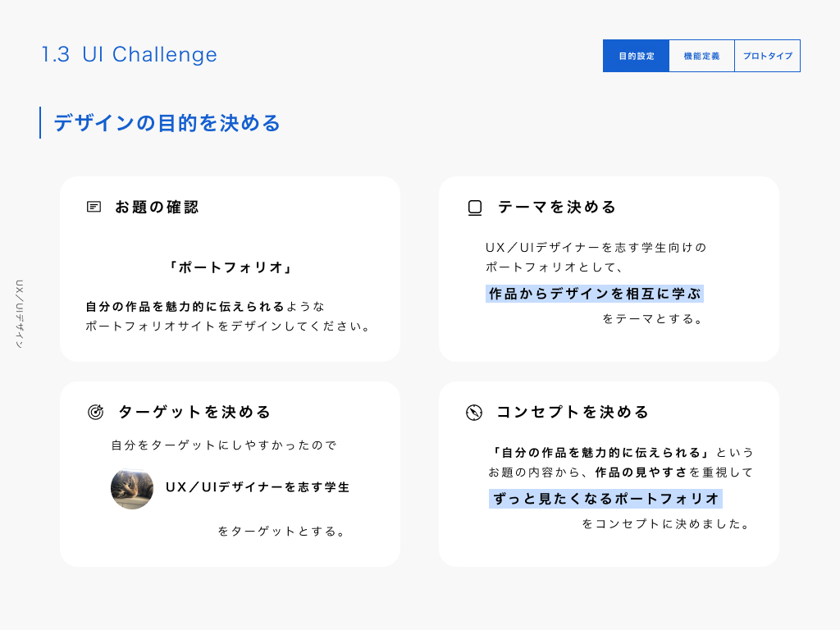Viewport: 840px width, 630px height.
Task: Click the target icon beside ターゲットを決める
Action: click(95, 412)
